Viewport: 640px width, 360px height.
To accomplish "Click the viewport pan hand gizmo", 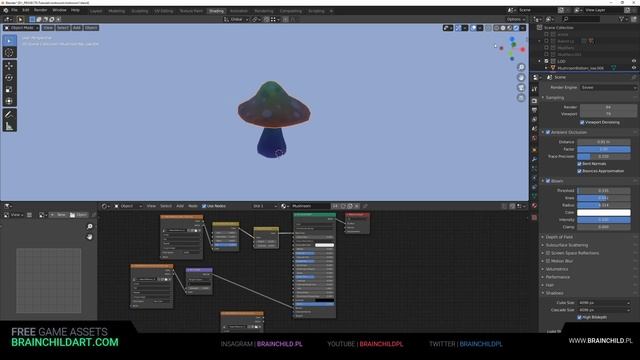I will (x=521, y=78).
